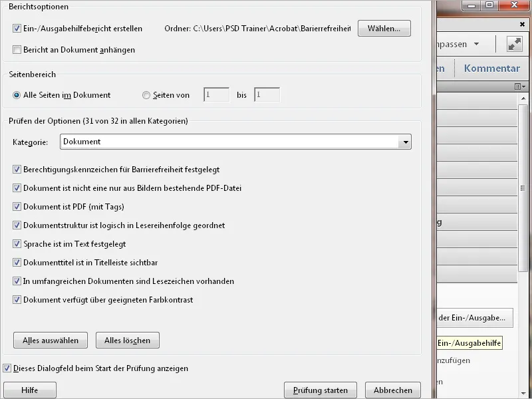
Task: Cancel the dialog with Abbrechen
Action: (x=393, y=390)
